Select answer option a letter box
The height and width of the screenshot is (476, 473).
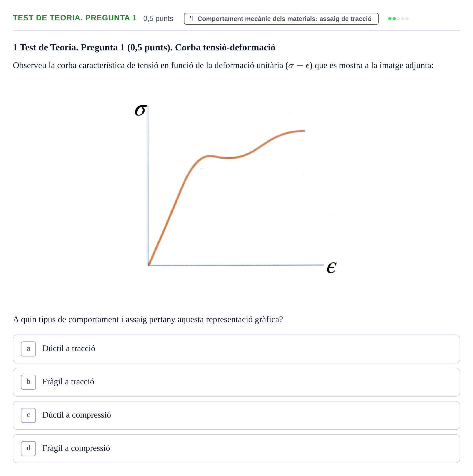coord(28,349)
